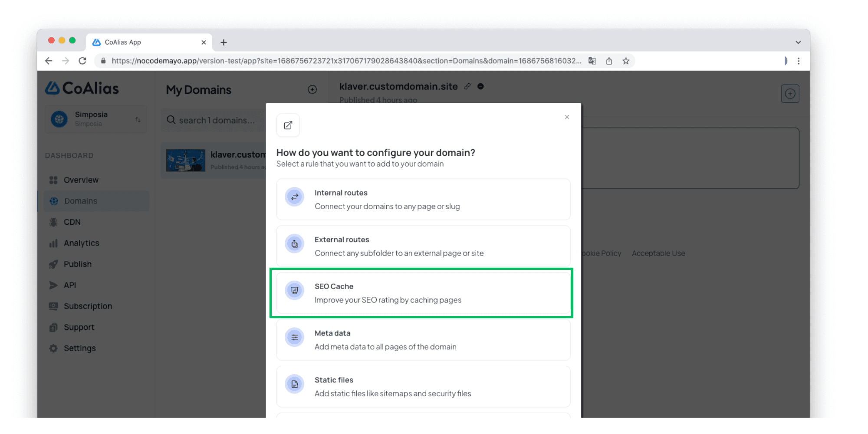868x434 pixels.
Task: Click the browser address bar URL
Action: click(x=346, y=61)
